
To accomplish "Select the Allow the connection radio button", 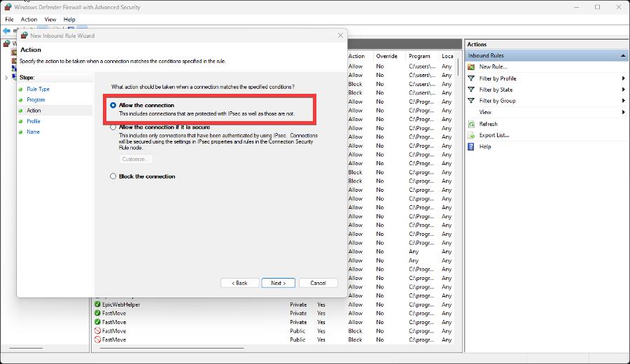I will point(113,105).
